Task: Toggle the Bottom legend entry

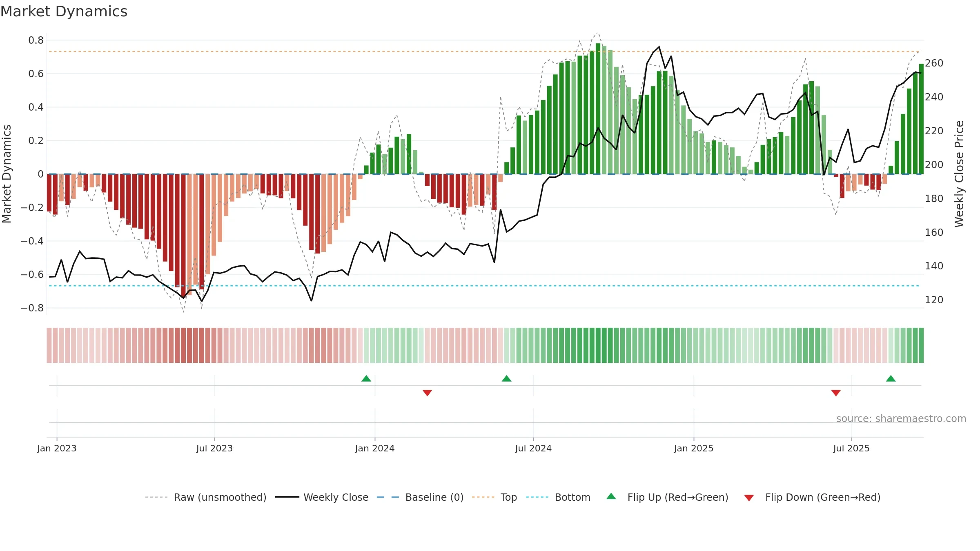Action: coord(558,497)
